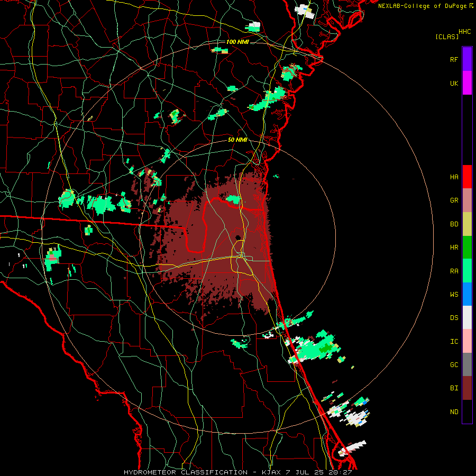
Task: Click the WS blue legend swatch
Action: coord(467,294)
